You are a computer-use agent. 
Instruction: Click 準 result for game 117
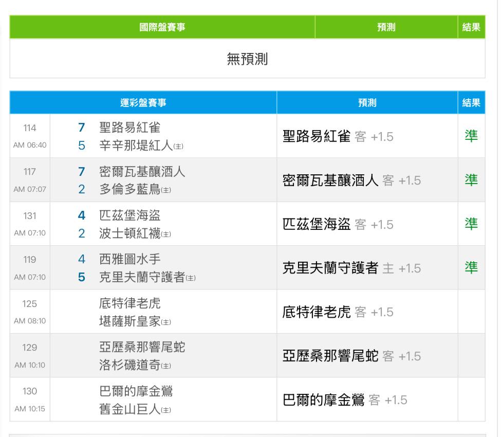(471, 180)
